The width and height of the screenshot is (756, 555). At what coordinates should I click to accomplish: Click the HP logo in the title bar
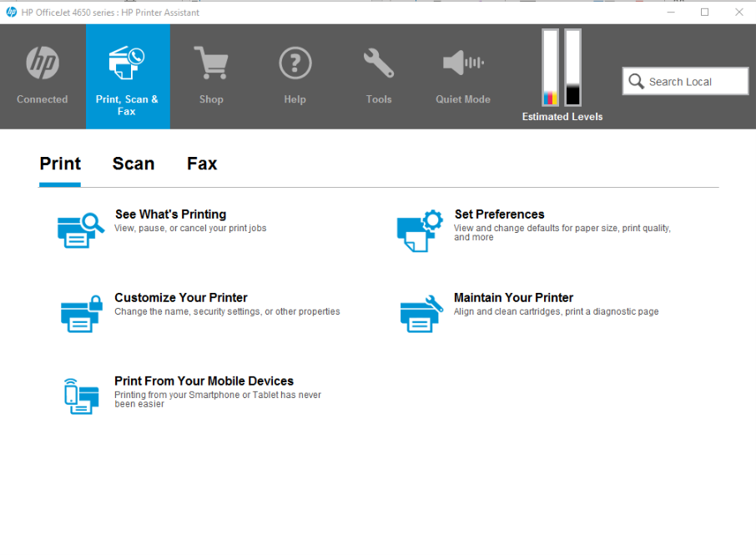(10, 13)
